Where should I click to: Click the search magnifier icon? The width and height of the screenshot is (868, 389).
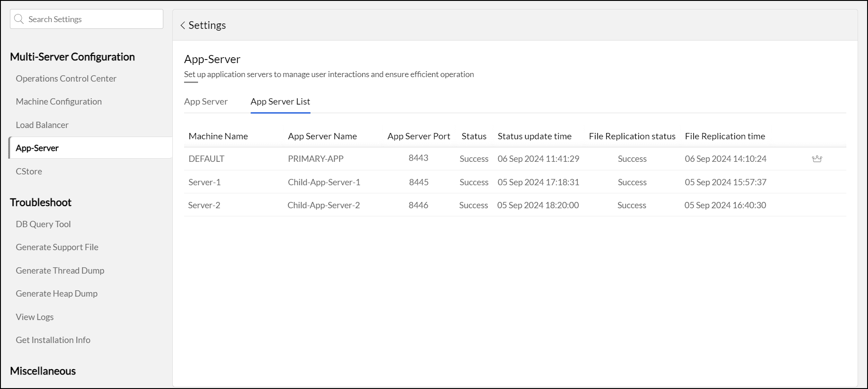[x=19, y=19]
